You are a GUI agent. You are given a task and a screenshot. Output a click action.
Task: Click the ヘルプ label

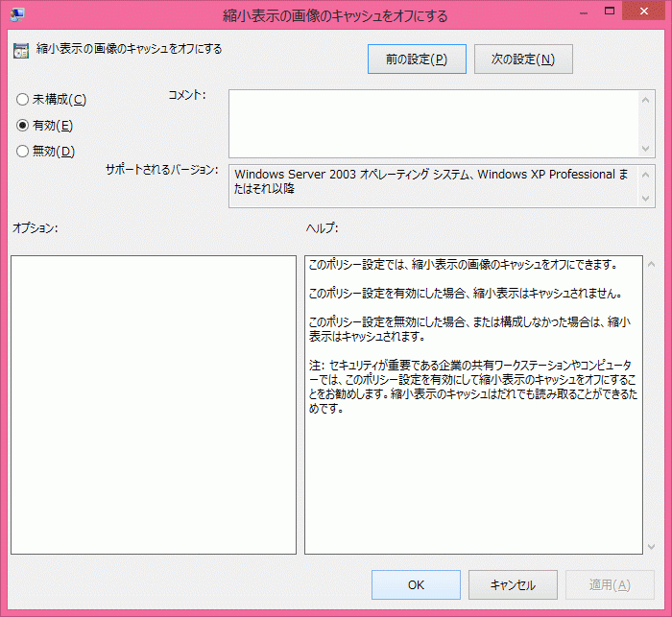click(x=322, y=228)
